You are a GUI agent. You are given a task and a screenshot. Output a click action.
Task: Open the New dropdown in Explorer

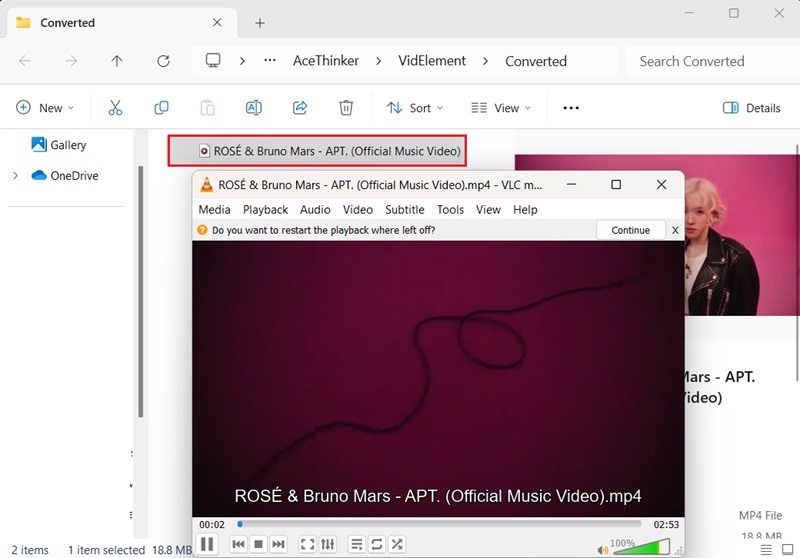pos(45,108)
